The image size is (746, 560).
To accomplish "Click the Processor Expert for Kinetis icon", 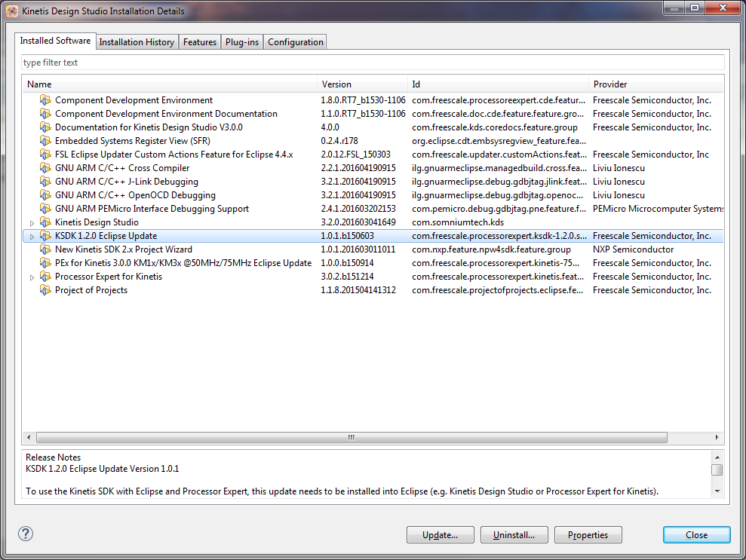I will [45, 276].
